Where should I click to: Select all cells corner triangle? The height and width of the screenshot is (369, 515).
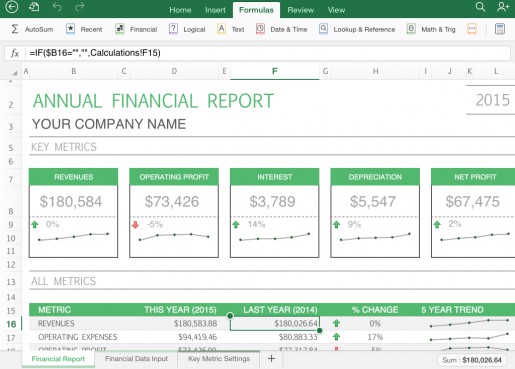[14, 72]
